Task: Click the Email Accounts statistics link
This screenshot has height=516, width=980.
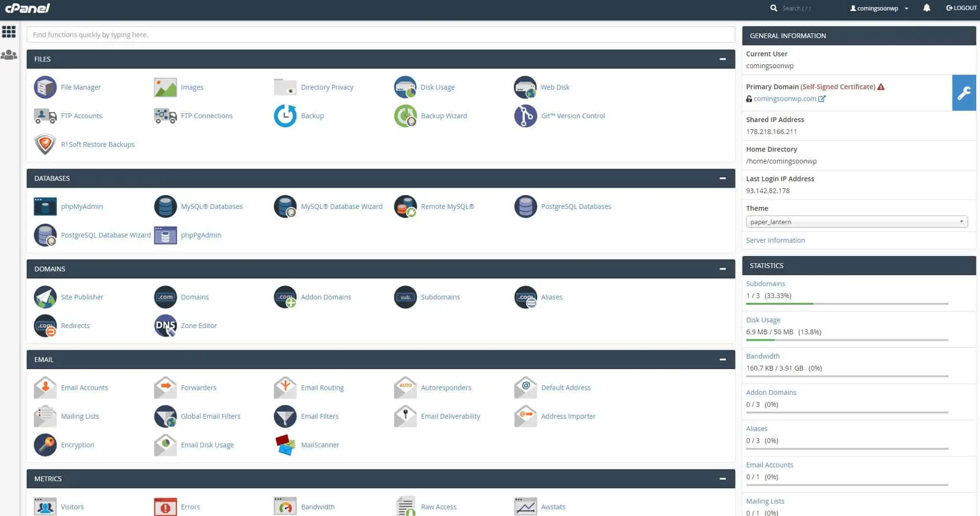Action: 770,465
